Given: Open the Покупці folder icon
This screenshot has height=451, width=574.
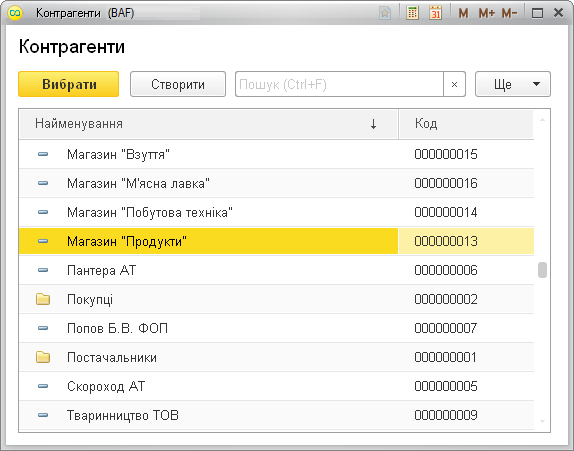Looking at the screenshot, I should click(43, 299).
